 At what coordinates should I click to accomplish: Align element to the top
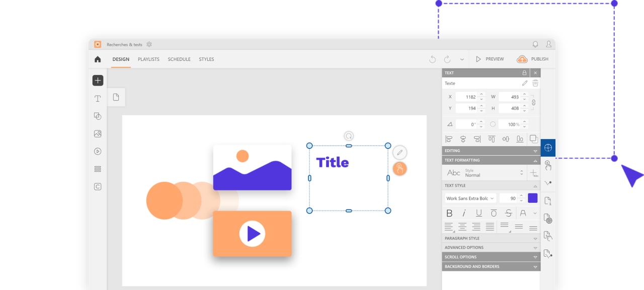coord(492,139)
